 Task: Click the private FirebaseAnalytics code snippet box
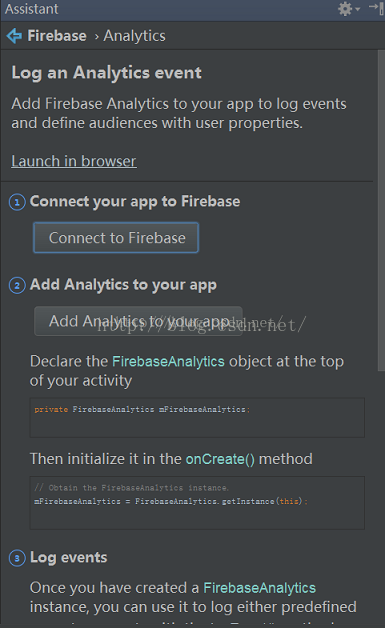pos(197,417)
